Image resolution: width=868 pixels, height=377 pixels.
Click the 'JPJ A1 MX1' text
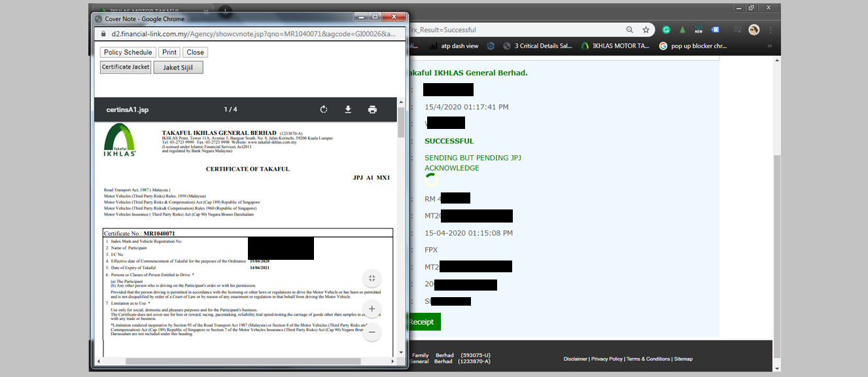[x=371, y=177]
